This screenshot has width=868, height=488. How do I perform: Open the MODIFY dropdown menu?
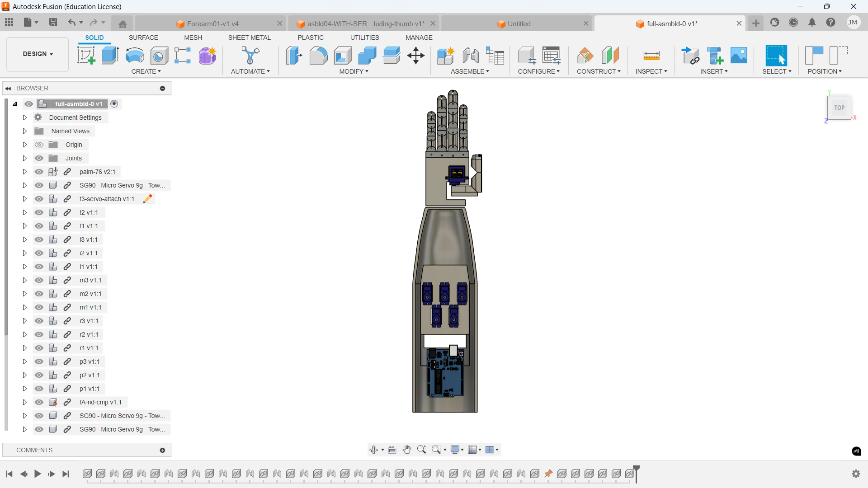coord(354,71)
